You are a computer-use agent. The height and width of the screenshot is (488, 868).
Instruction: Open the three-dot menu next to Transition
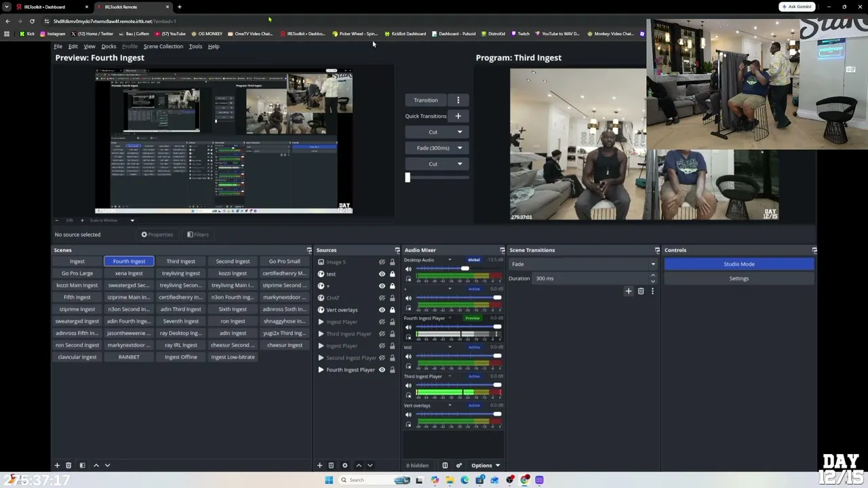[458, 100]
